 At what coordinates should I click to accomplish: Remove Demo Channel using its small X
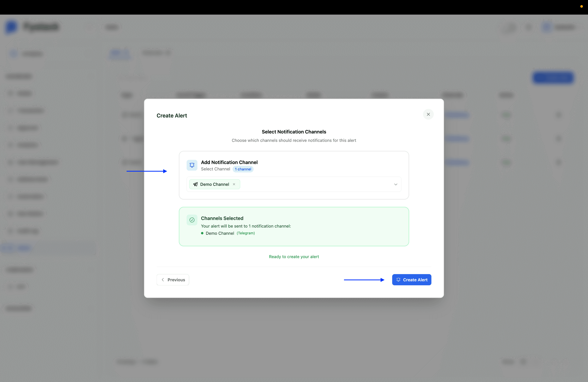(234, 184)
